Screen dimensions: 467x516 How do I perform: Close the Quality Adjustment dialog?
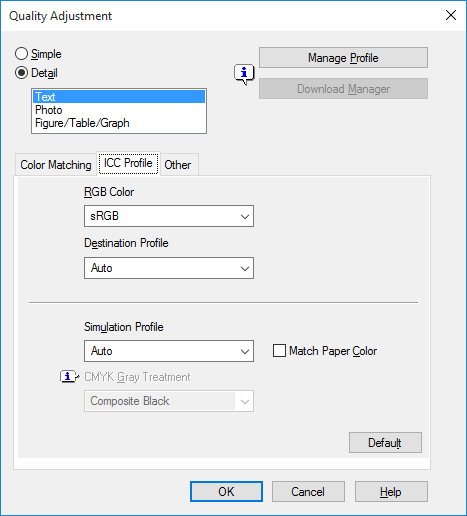(x=451, y=15)
